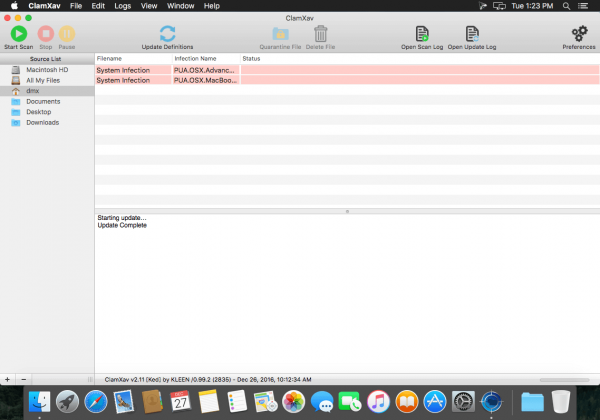Select All My Files source
The width and height of the screenshot is (600, 420).
[x=47, y=80]
